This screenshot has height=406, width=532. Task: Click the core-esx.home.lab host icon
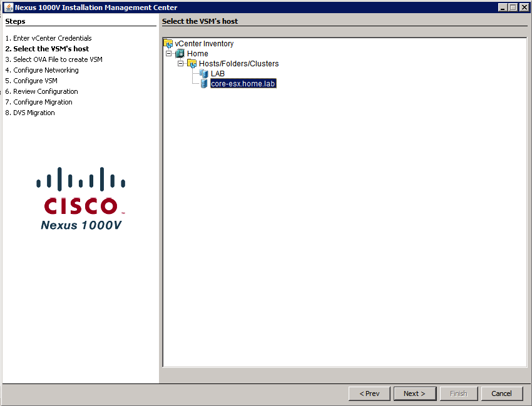tap(204, 83)
